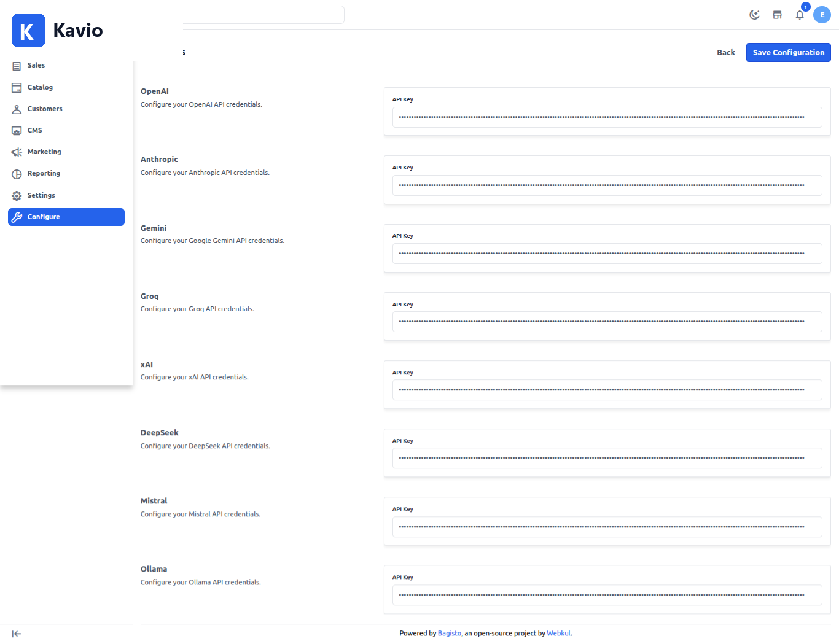Open the Sales menu icon
Image resolution: width=839 pixels, height=644 pixels.
(x=17, y=66)
